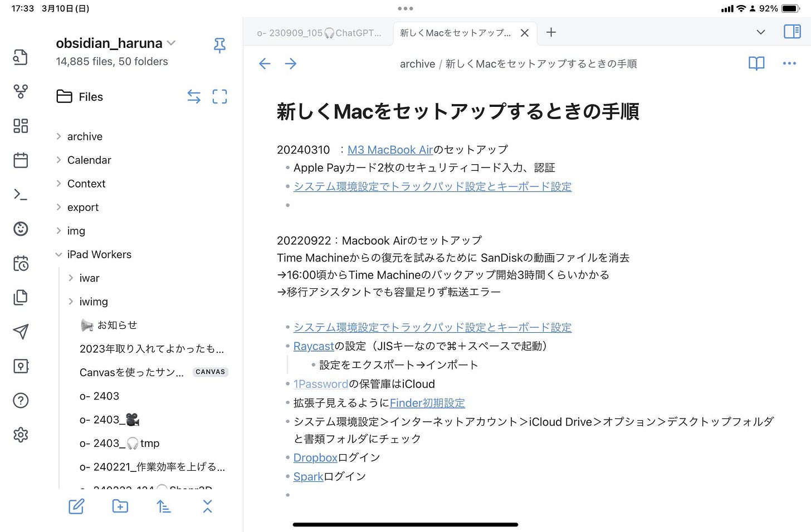
Task: Switch to reading view book icon
Action: tap(756, 63)
